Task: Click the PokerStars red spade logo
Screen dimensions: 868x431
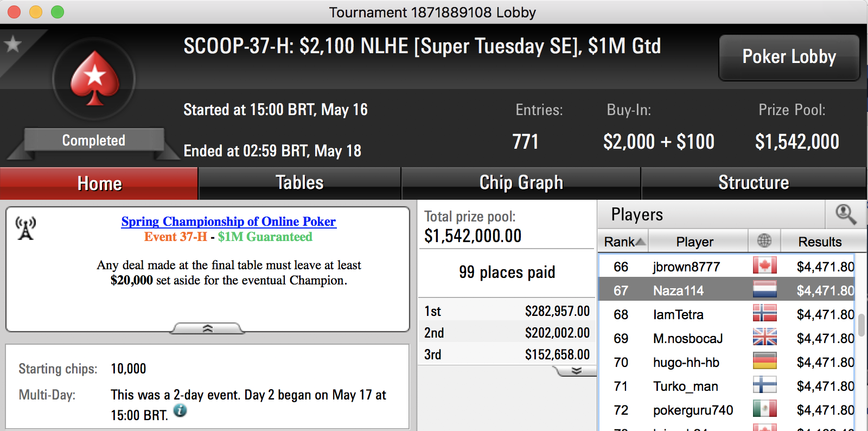Action: tap(94, 79)
